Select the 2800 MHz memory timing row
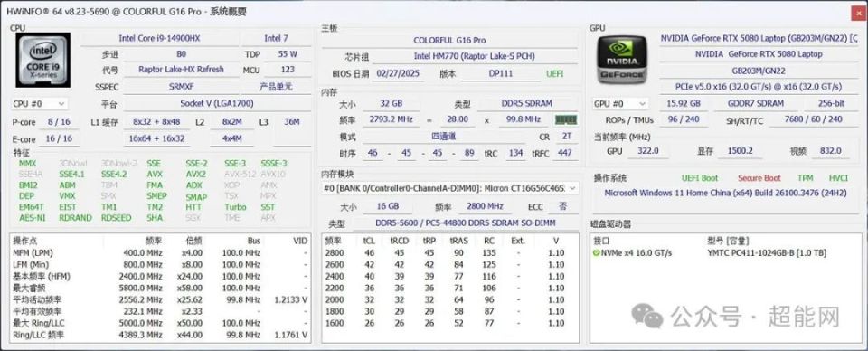Viewport: 868px width, 351px height. click(449, 253)
